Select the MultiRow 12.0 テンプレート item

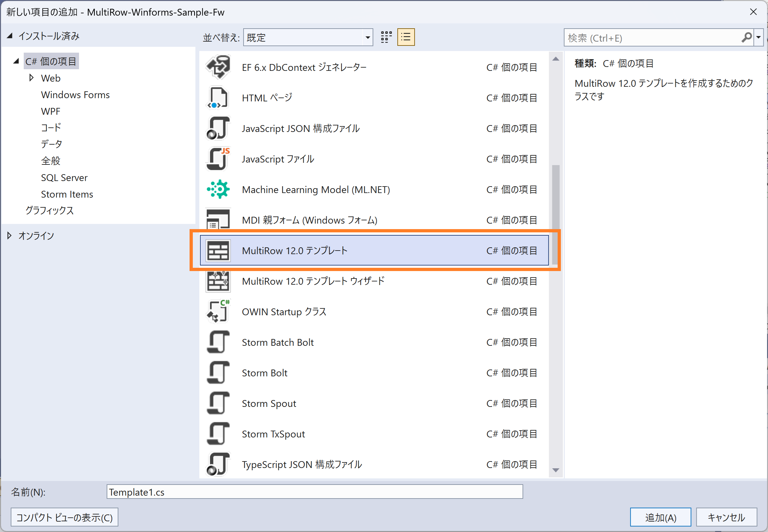374,251
